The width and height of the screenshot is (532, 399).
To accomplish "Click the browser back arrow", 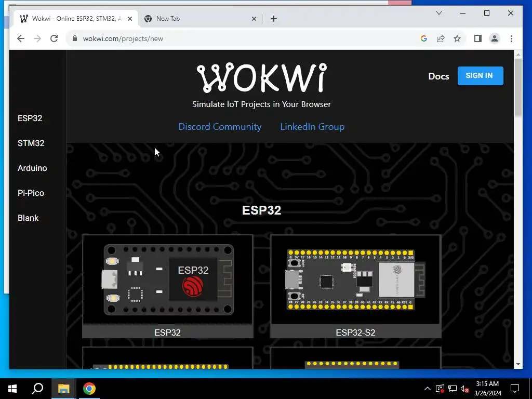I will point(21,38).
